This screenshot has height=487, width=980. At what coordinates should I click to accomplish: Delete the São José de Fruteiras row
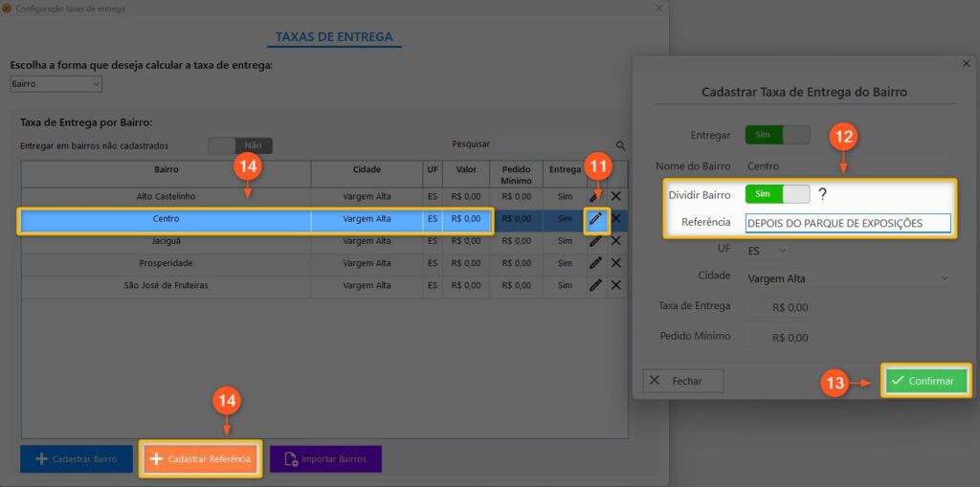coord(616,285)
